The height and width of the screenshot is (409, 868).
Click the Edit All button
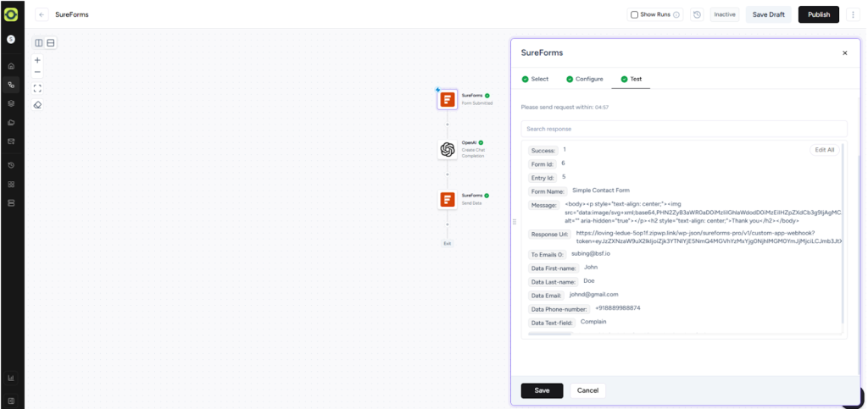tap(824, 150)
